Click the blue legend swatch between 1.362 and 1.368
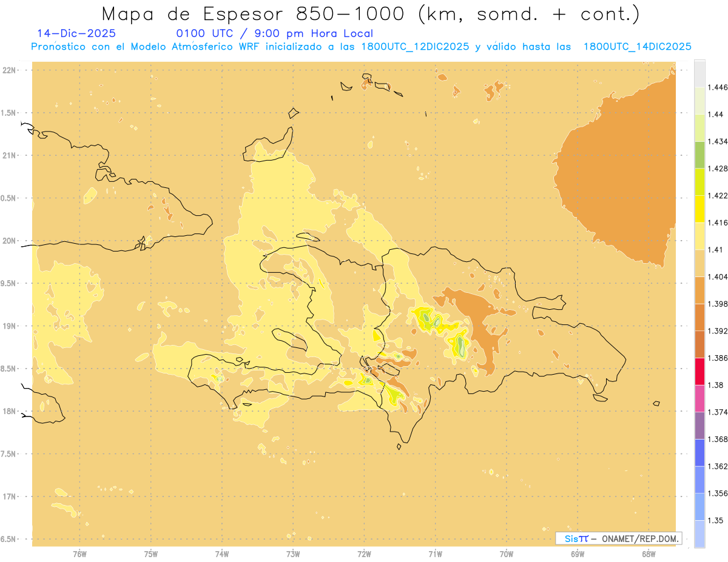This screenshot has width=728, height=562. pos(699,453)
